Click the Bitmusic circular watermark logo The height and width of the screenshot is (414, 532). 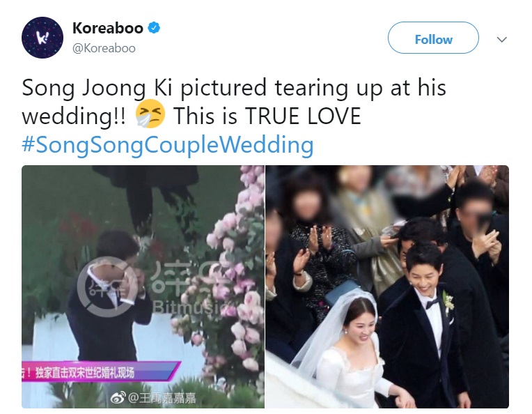(107, 287)
